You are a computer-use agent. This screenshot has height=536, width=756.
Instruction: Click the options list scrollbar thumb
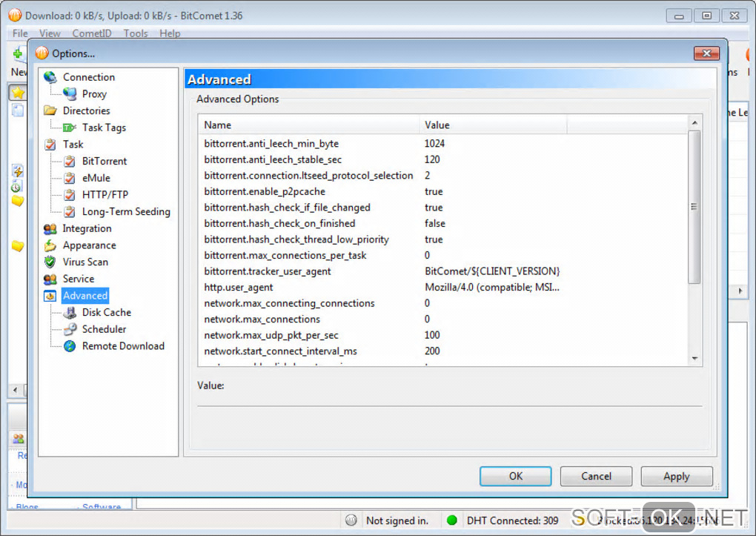pos(694,207)
